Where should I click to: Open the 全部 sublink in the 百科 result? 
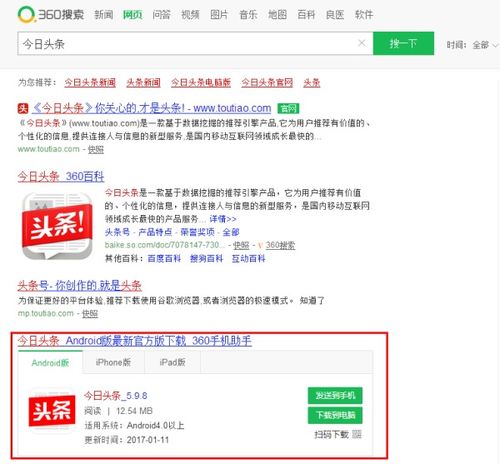[x=231, y=232]
